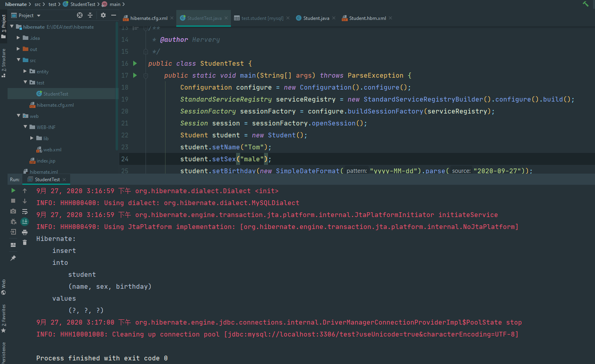This screenshot has height=364, width=595.
Task: Open the 2: Favorites side tool window
Action: pos(4,318)
